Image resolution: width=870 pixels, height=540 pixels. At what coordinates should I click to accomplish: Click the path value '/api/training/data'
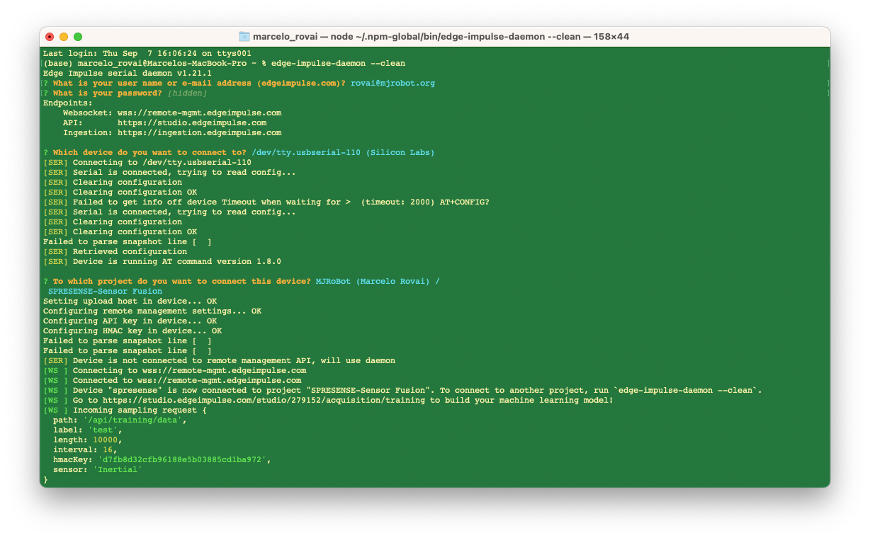[133, 420]
